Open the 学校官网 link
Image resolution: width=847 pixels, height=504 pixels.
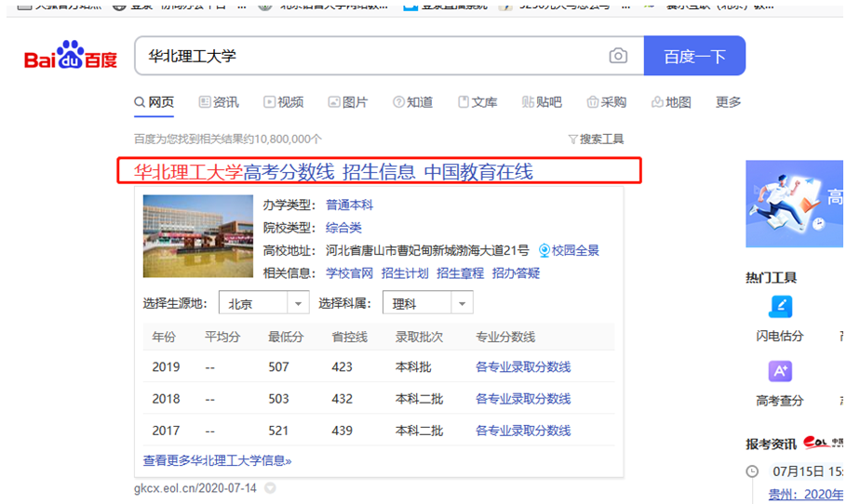[349, 273]
